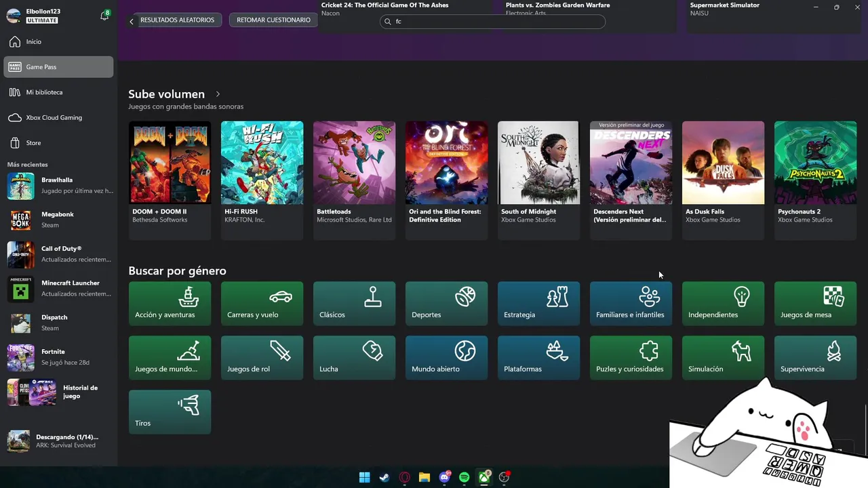Screen dimensions: 868x488
Task: Open Spotify from taskbar
Action: coord(465,477)
